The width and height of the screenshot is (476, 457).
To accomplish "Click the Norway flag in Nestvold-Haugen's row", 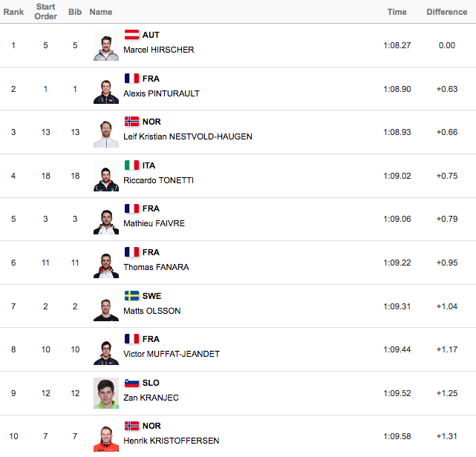I will point(131,122).
